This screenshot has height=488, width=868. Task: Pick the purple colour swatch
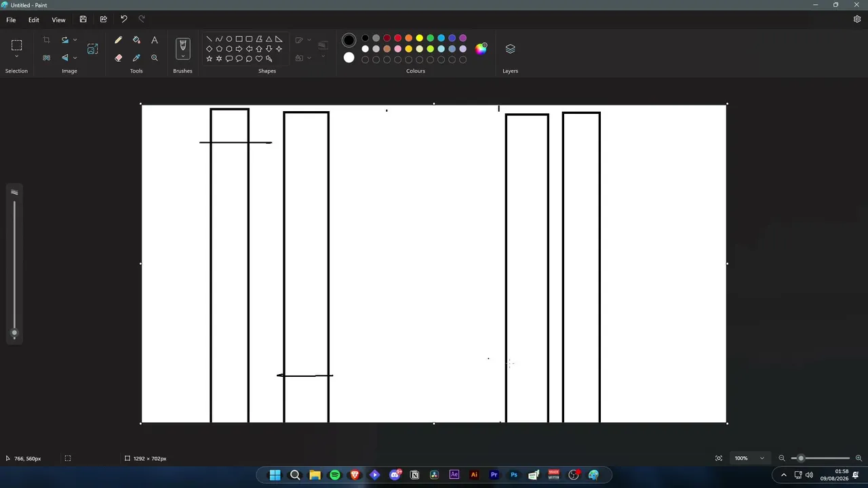click(462, 38)
